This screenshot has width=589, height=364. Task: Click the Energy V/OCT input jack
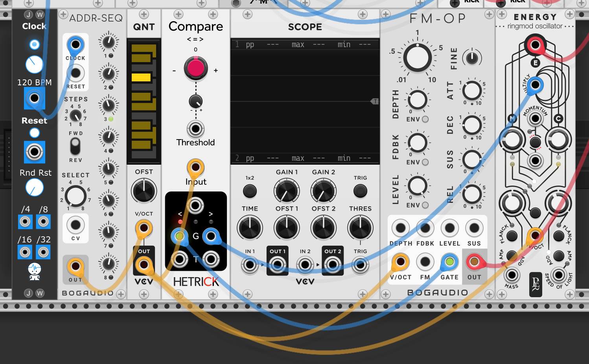[535, 236]
